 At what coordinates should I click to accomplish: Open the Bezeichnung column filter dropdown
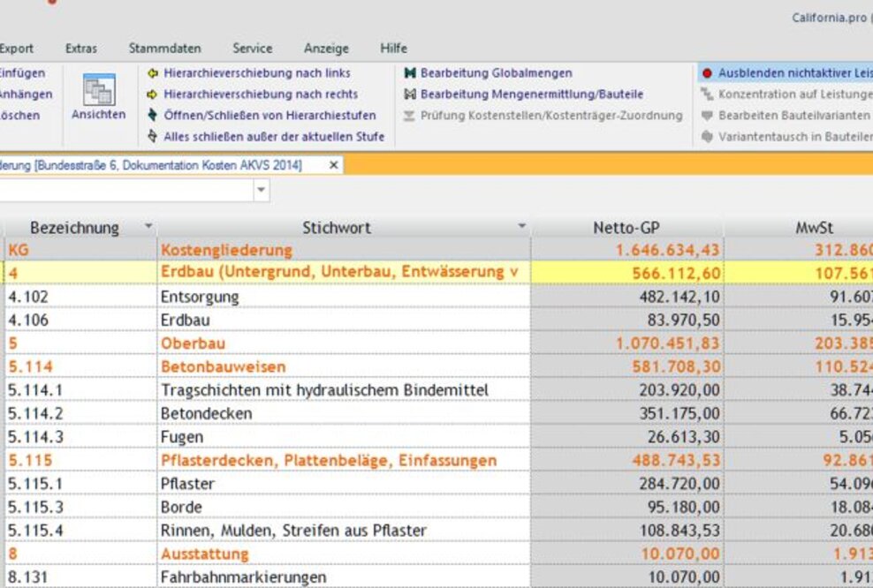(148, 227)
